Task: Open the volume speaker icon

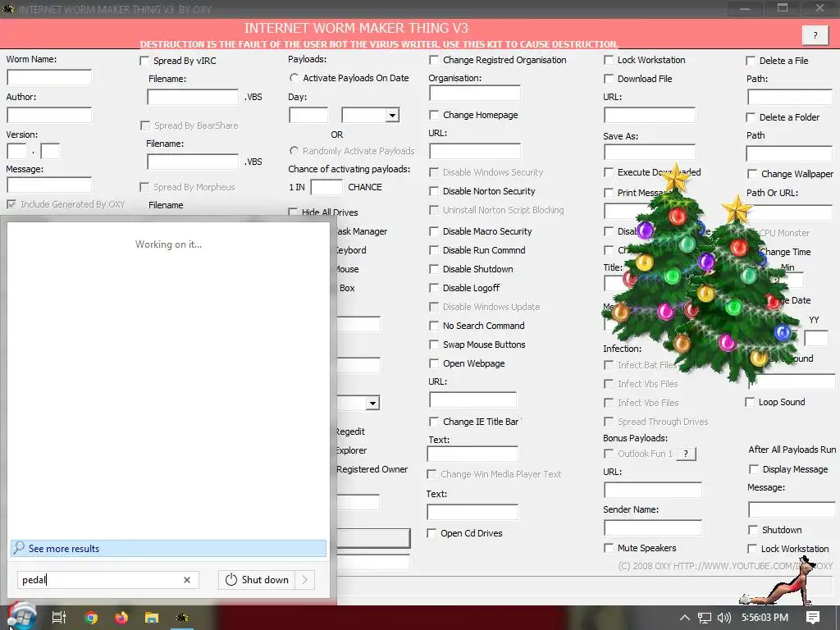Action: click(x=724, y=618)
